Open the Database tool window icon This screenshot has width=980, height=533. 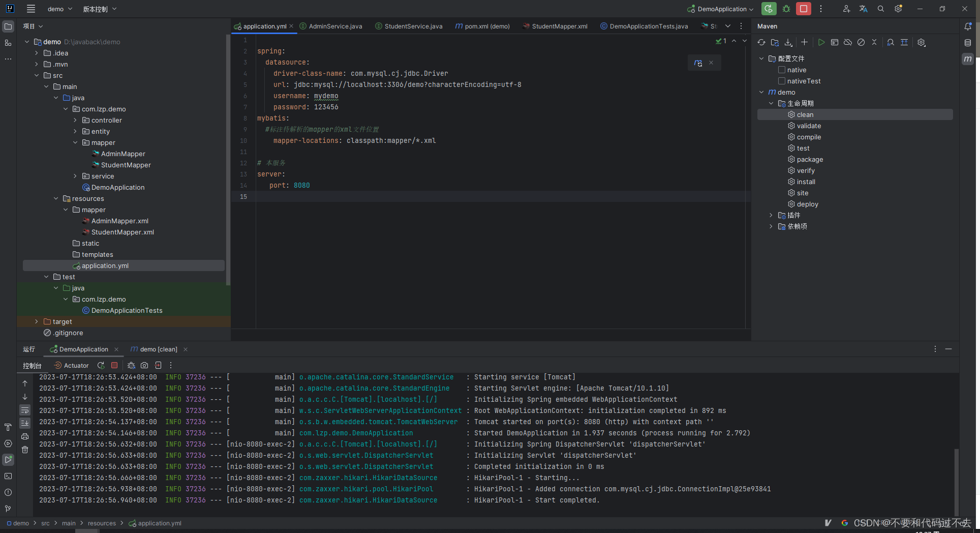(x=968, y=43)
